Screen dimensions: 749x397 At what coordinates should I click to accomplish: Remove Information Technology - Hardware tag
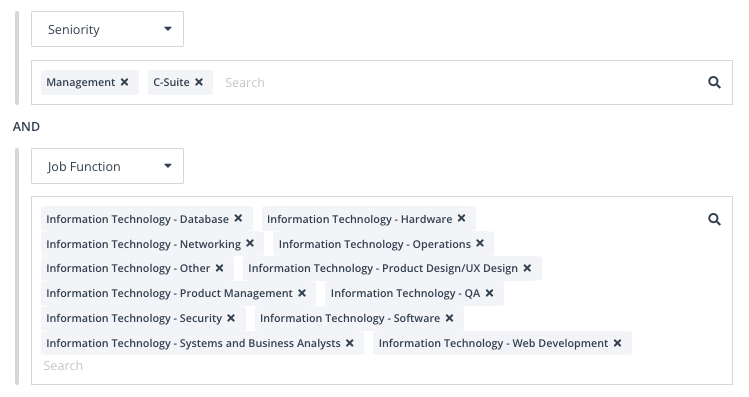461,218
